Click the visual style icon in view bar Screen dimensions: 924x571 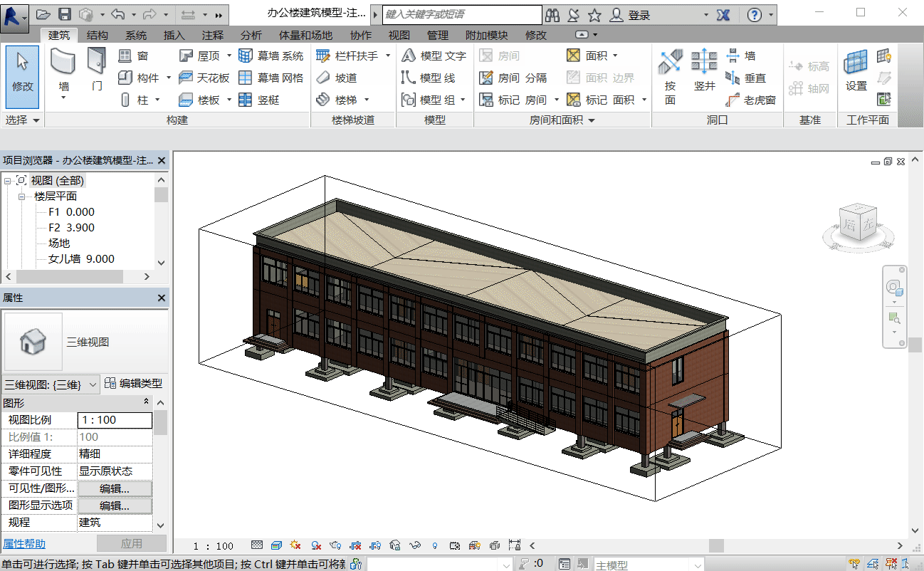tap(276, 546)
